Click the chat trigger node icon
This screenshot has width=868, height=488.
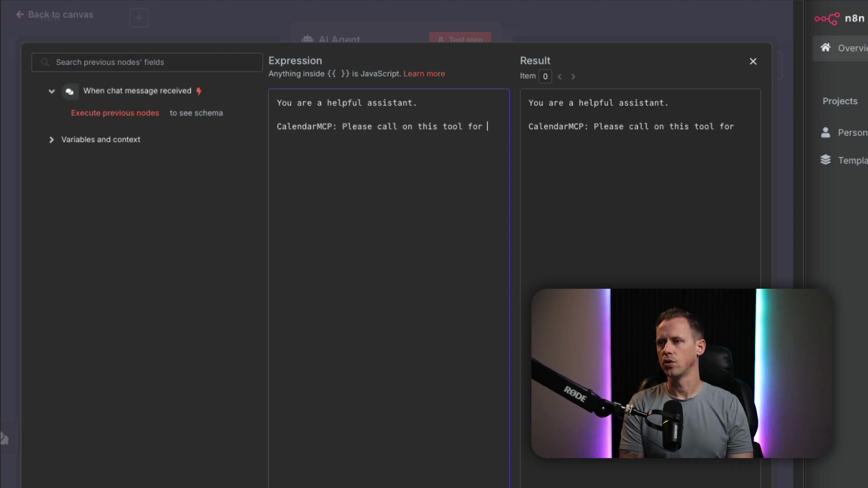point(70,91)
